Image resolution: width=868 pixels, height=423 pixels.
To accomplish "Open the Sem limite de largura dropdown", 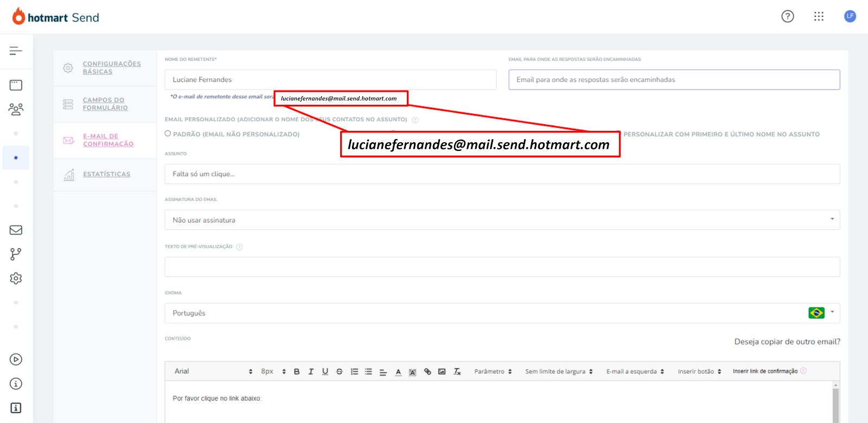I will [559, 372].
